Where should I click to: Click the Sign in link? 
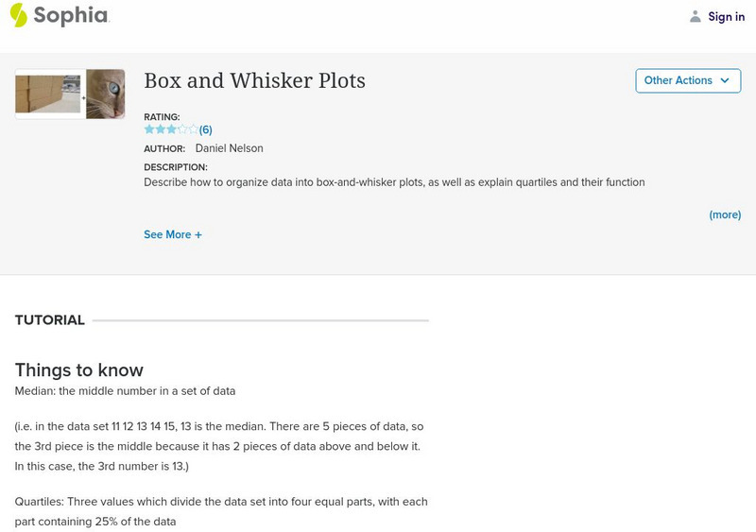(726, 16)
